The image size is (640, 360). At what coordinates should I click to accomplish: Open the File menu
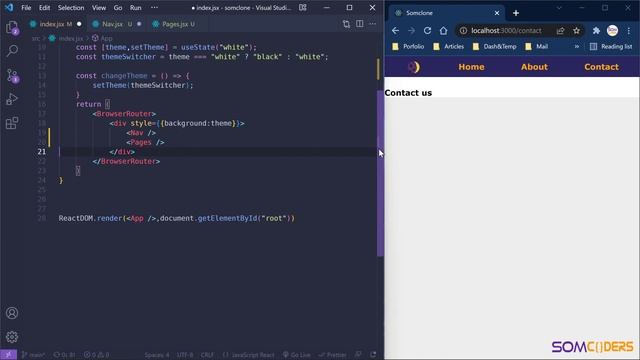point(26,8)
